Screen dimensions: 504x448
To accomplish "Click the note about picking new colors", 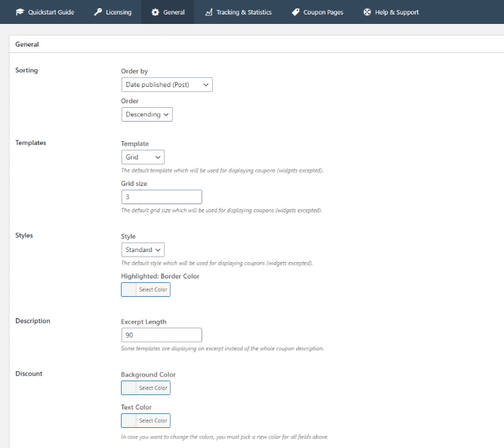I will coord(224,437).
